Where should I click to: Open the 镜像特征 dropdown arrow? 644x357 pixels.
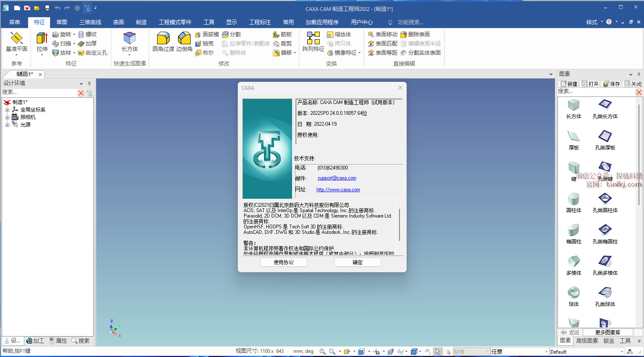(x=359, y=53)
